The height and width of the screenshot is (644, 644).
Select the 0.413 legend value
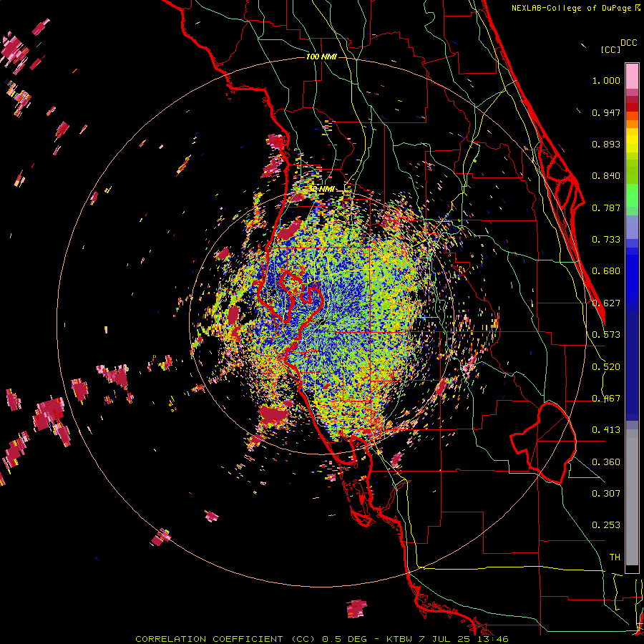tap(606, 430)
